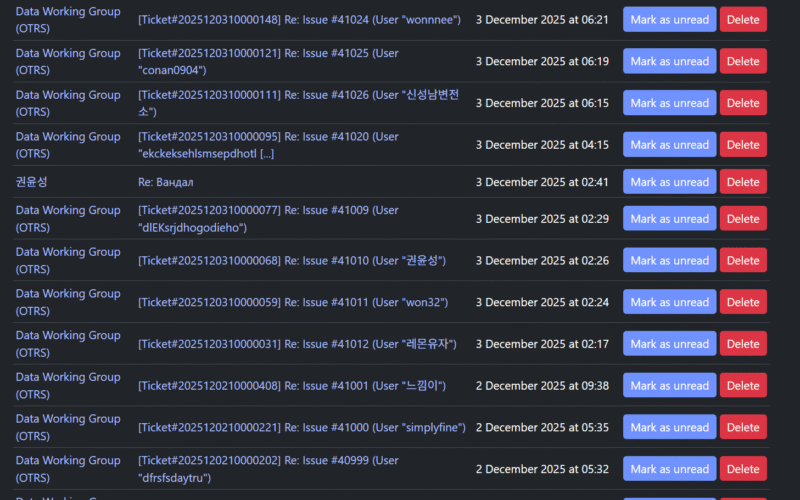
Task: Open ticket subject for user won32
Action: [292, 302]
